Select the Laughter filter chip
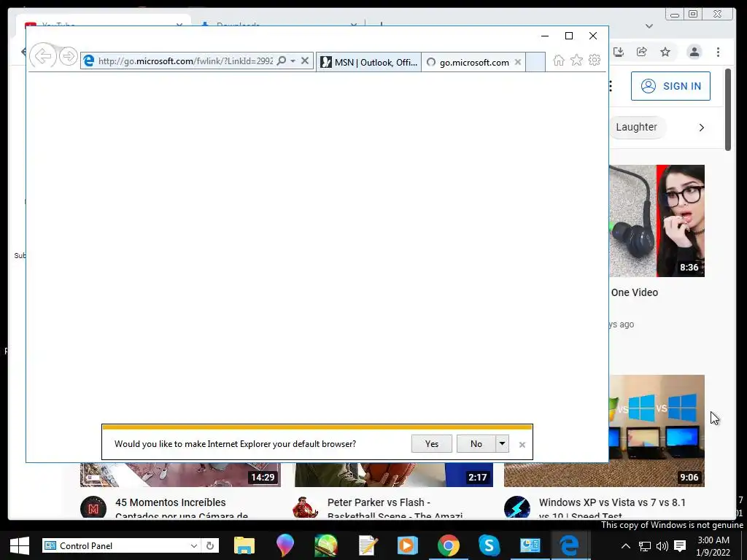The width and height of the screenshot is (747, 560). [636, 127]
